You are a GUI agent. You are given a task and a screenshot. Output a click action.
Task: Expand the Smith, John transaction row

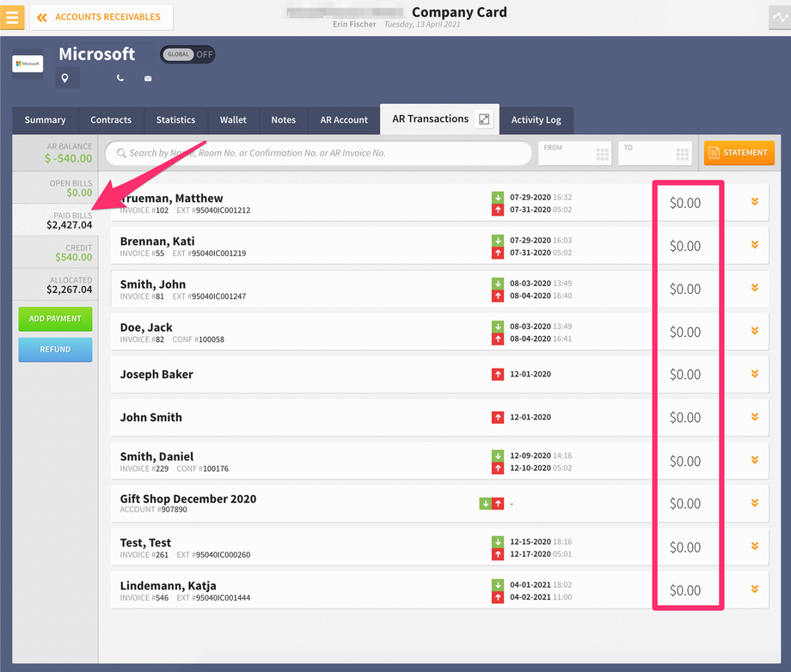(x=755, y=288)
